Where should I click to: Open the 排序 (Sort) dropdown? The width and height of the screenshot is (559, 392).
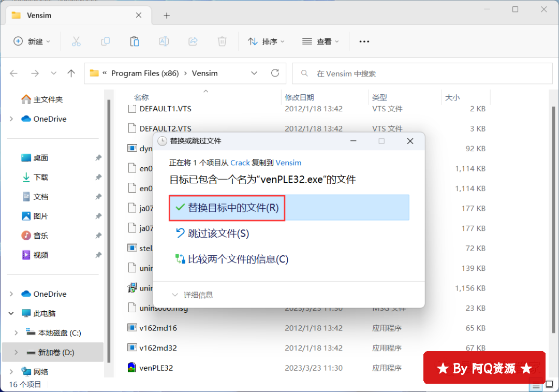pos(267,41)
